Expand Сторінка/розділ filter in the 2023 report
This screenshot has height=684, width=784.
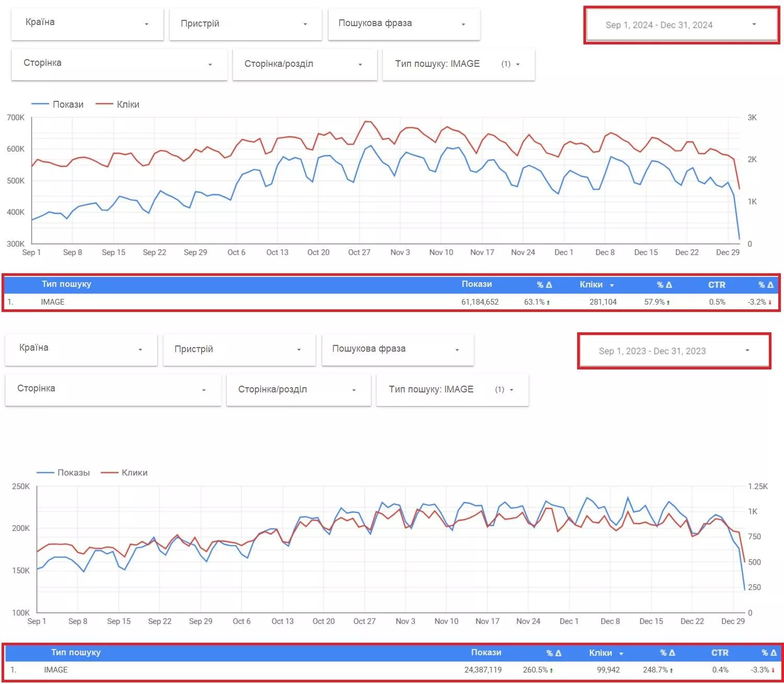298,390
